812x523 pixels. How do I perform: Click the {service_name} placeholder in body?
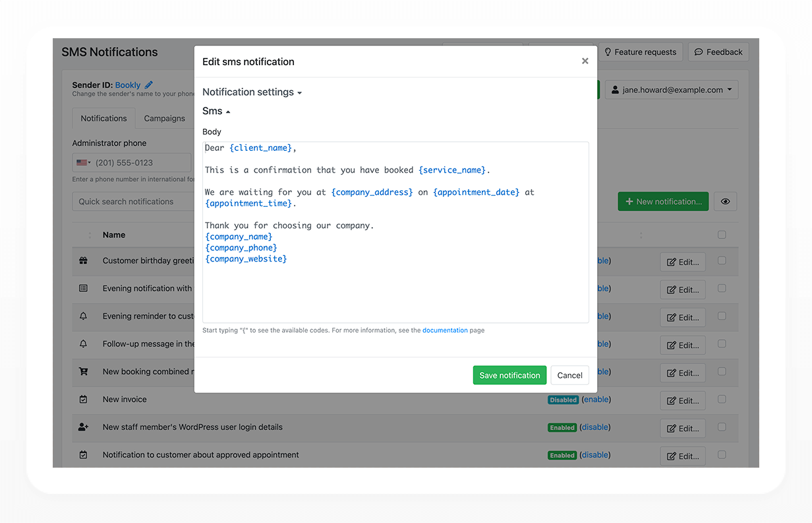click(x=452, y=170)
